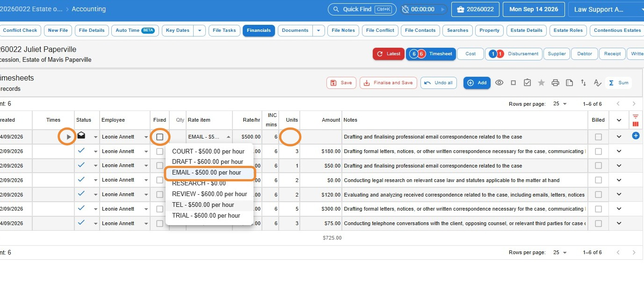Choose COURT - $500.00 per hour
This screenshot has height=293, width=644.
coord(209,151)
